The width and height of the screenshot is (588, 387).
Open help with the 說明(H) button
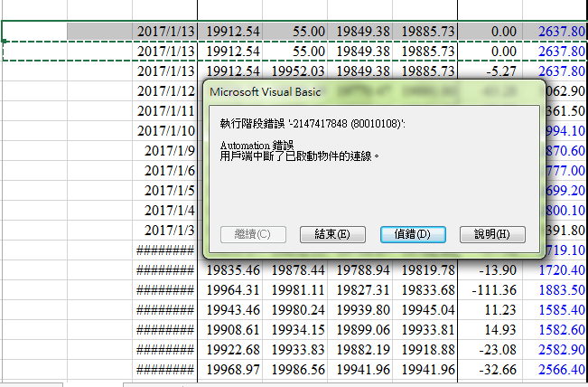pos(492,234)
